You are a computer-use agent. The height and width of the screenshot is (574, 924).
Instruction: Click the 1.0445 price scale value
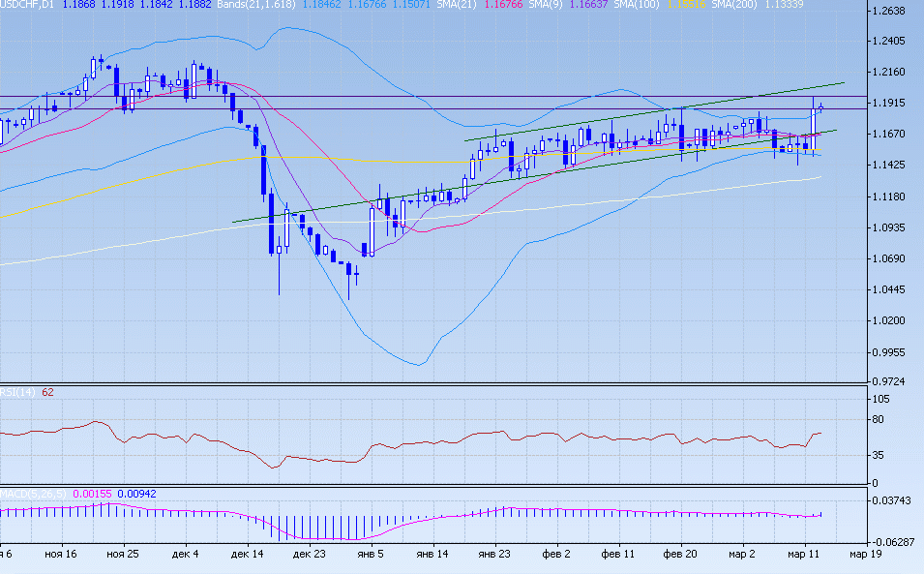coord(887,290)
